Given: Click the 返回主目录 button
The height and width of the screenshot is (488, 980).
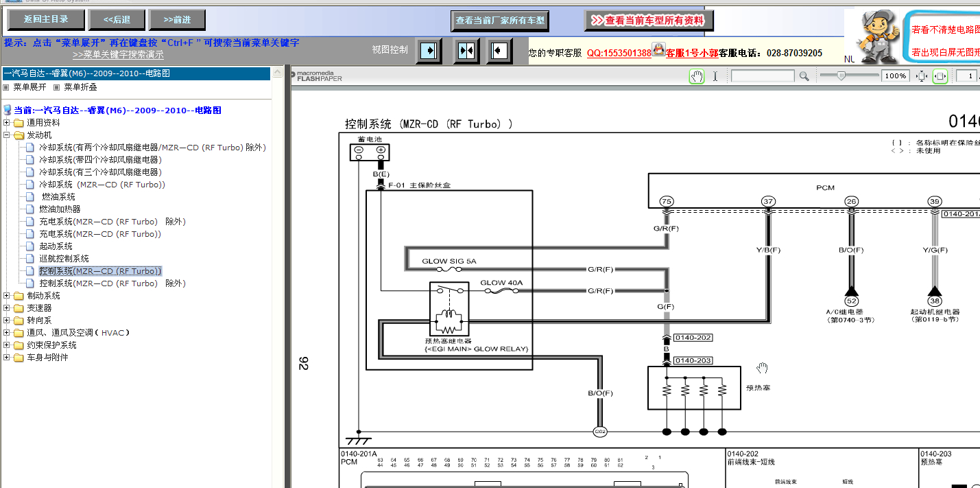Looking at the screenshot, I should coord(45,19).
